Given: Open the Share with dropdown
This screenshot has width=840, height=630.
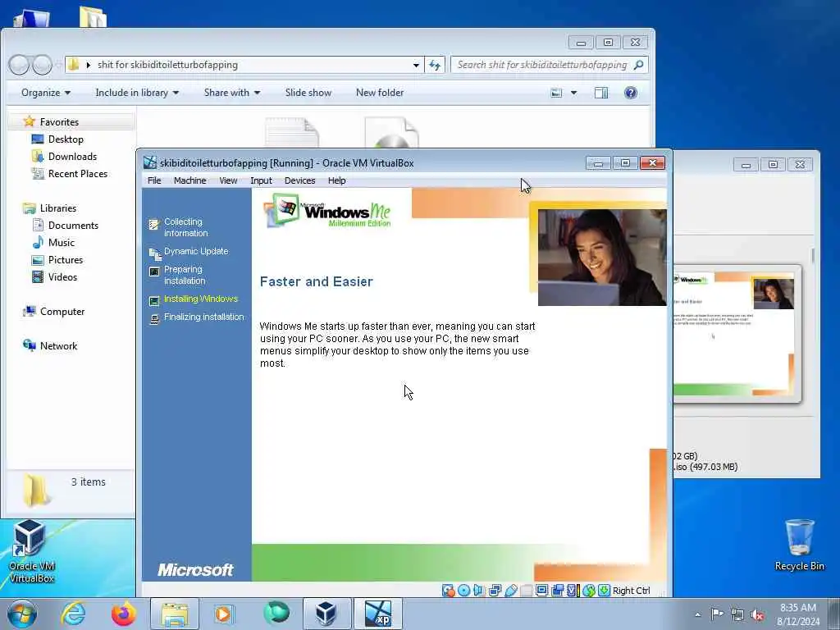Looking at the screenshot, I should 232,93.
